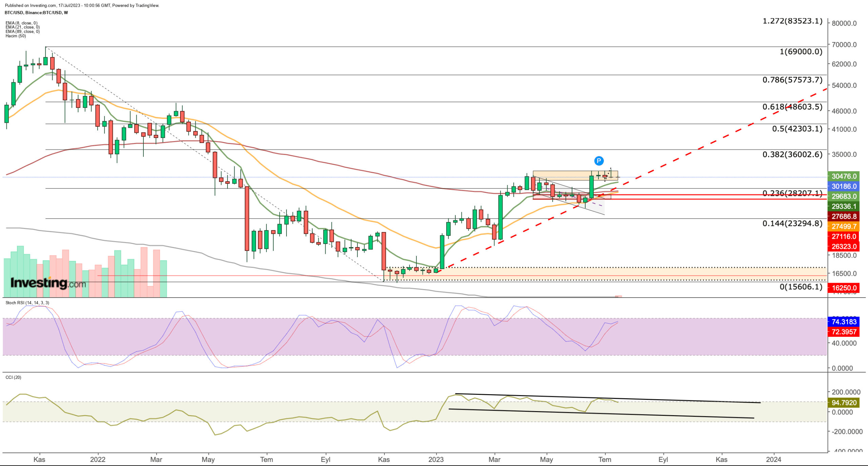The image size is (868, 466).
Task: Click the 2023 time axis label
Action: click(436, 460)
